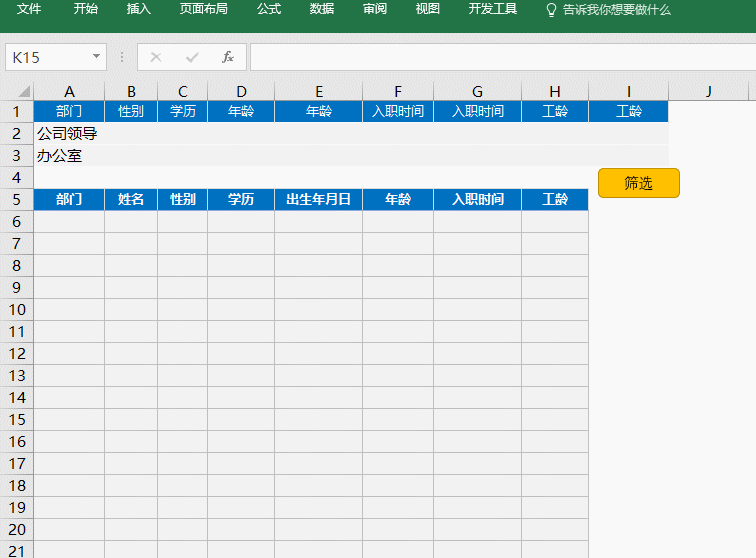The height and width of the screenshot is (558, 756).
Task: Click the cancel entry X icon
Action: [156, 57]
